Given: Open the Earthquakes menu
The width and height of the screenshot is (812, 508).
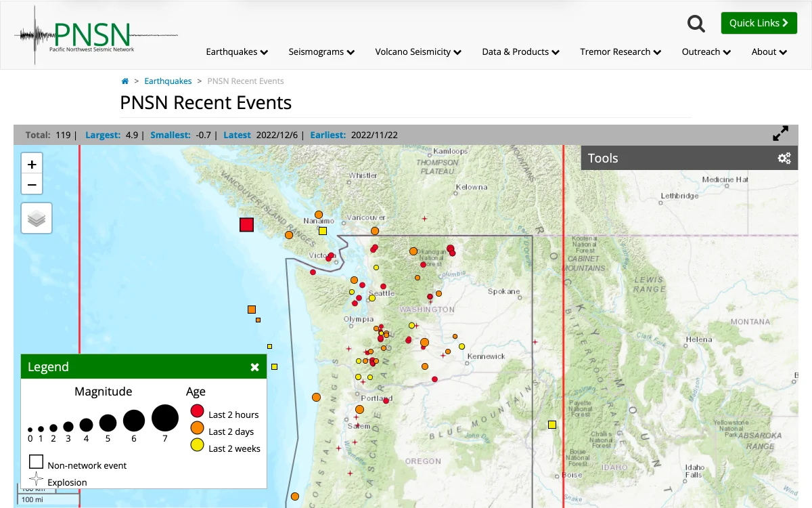Looking at the screenshot, I should click(x=237, y=51).
